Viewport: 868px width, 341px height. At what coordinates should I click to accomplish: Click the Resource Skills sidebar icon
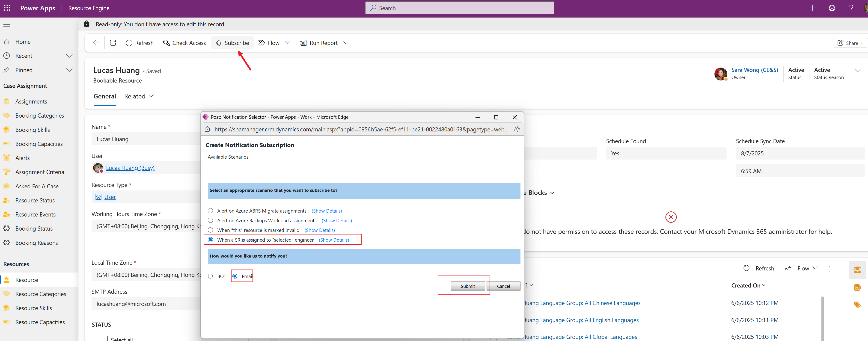[6, 308]
